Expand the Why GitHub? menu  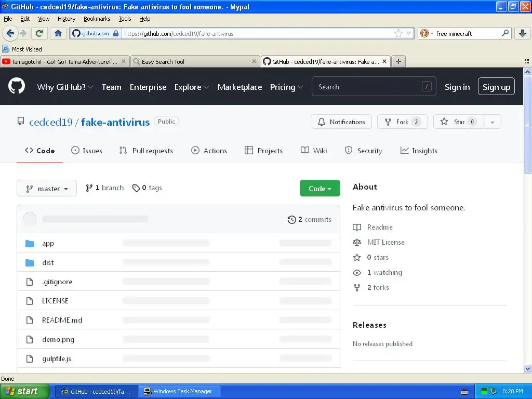pyautogui.click(x=65, y=87)
